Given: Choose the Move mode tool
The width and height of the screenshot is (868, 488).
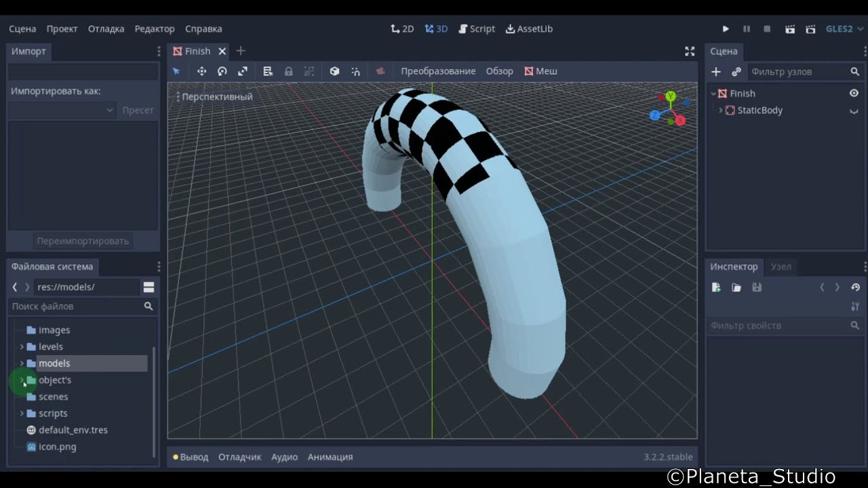Looking at the screenshot, I should click(201, 71).
